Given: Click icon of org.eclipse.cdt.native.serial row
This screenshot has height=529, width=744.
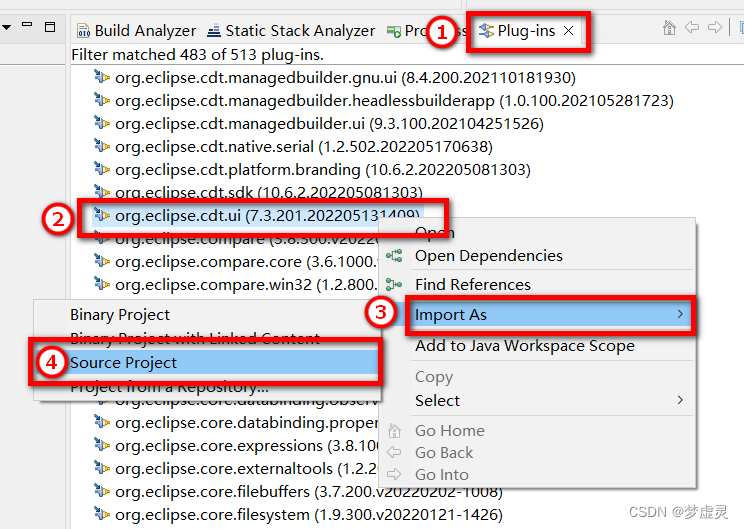Looking at the screenshot, I should pyautogui.click(x=102, y=145).
